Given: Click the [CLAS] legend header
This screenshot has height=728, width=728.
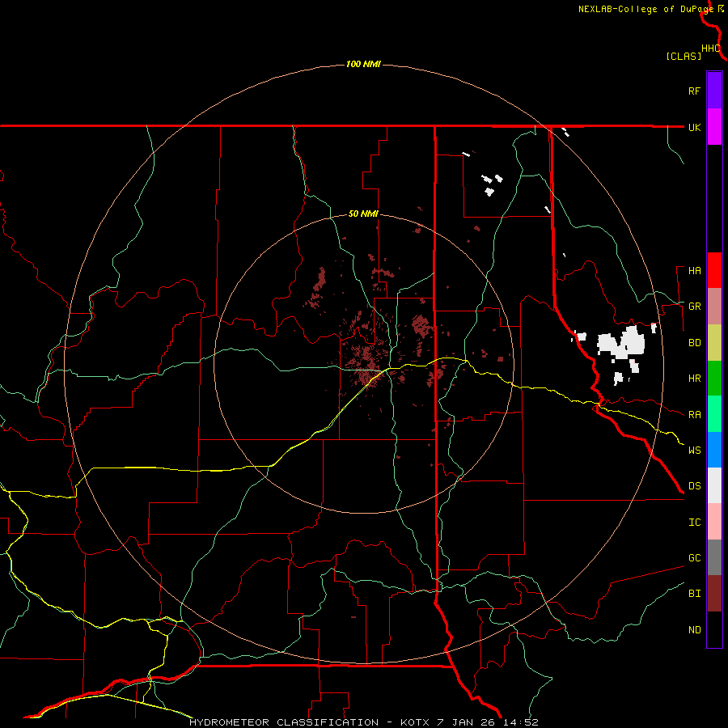Looking at the screenshot, I should coord(684,57).
